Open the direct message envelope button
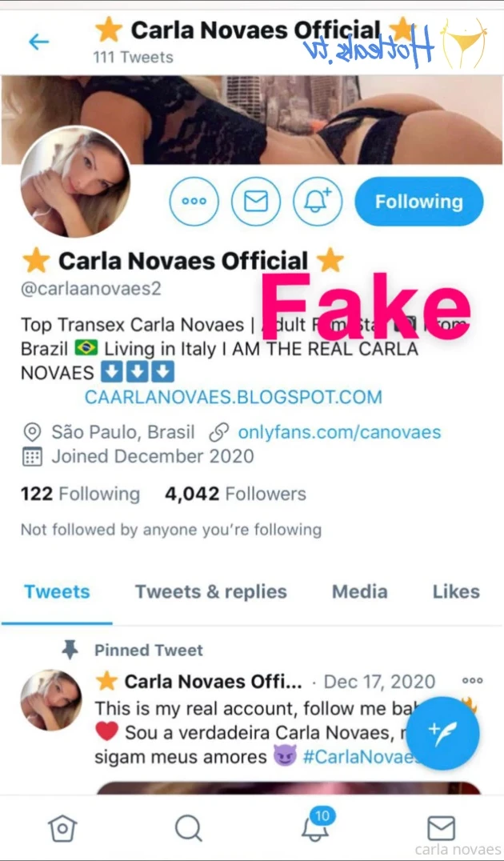Viewport: 504px width, 861px height. 256,202
